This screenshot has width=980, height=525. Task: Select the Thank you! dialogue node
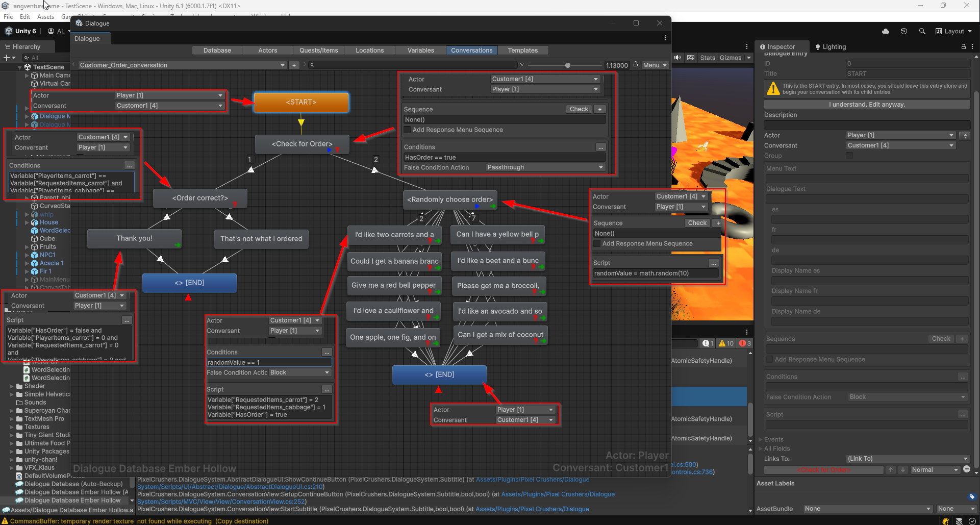134,238
